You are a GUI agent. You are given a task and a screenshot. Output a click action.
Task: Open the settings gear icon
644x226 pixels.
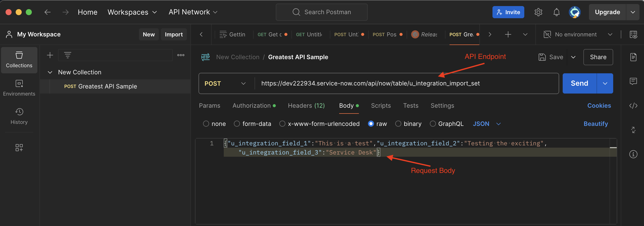tap(538, 12)
